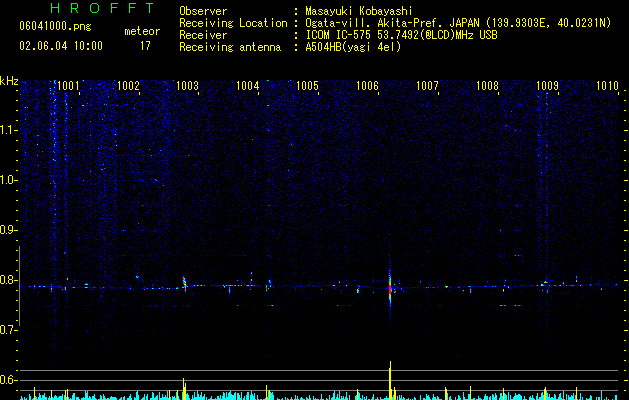Click the 1004 time axis marker
Image resolution: width=629 pixels, height=400 pixels.
point(248,86)
